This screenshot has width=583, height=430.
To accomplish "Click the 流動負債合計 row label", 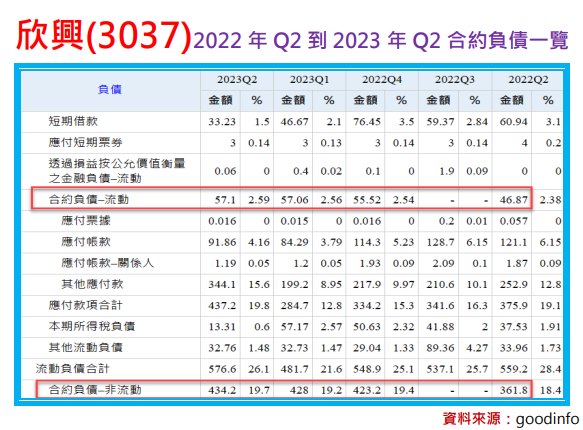I will click(73, 369).
